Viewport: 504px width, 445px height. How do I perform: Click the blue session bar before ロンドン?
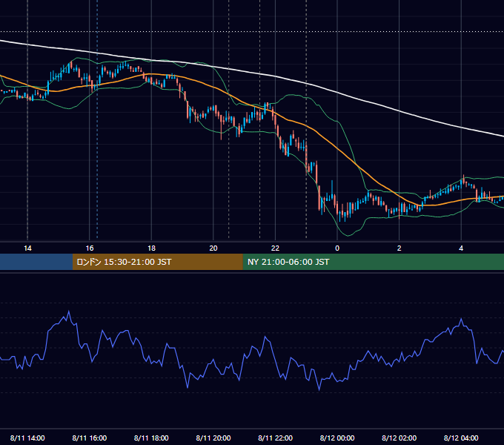coord(36,262)
